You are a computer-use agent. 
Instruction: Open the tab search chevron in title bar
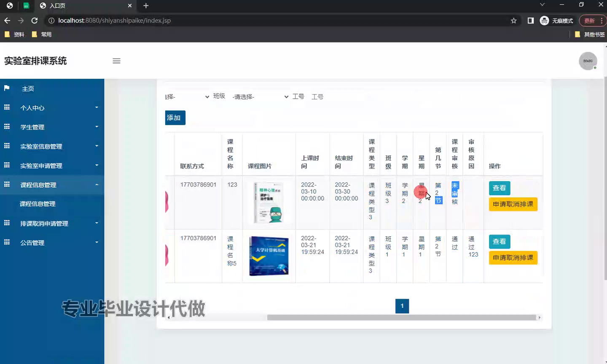point(543,5)
